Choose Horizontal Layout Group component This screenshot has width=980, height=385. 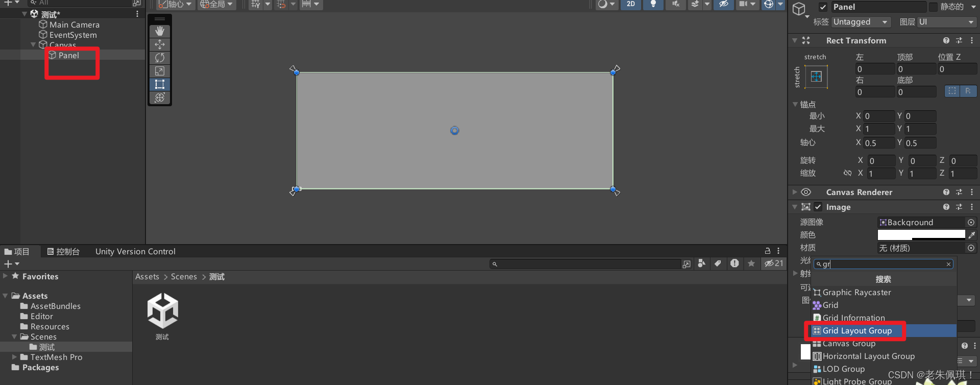click(884, 356)
